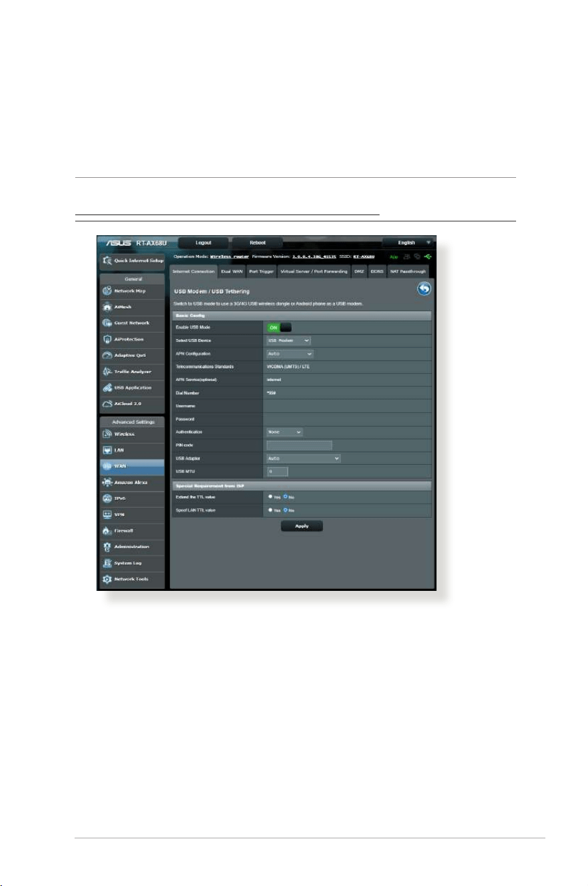Select No for Spoof LAN TTL value
The width and height of the screenshot is (588, 886).
click(284, 510)
